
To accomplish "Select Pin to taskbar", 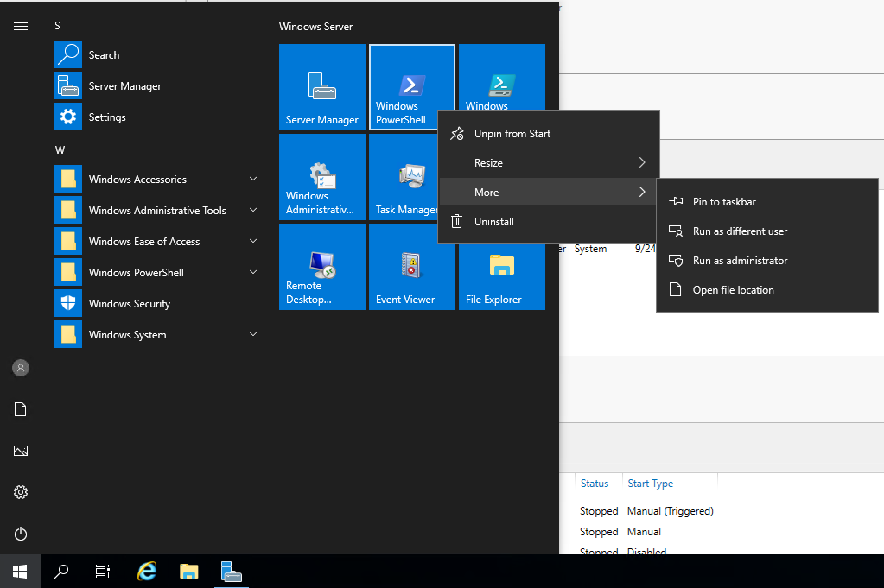I will pyautogui.click(x=767, y=202).
